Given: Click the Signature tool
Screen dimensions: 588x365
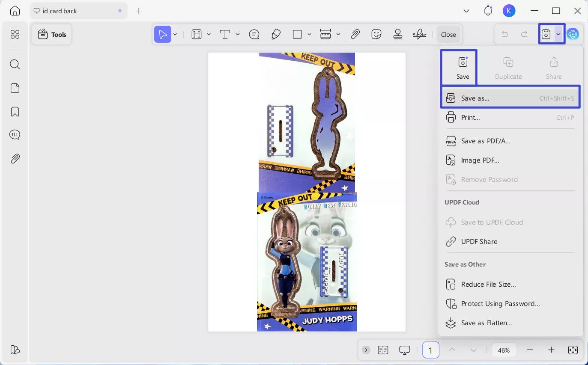Looking at the screenshot, I should click(419, 34).
